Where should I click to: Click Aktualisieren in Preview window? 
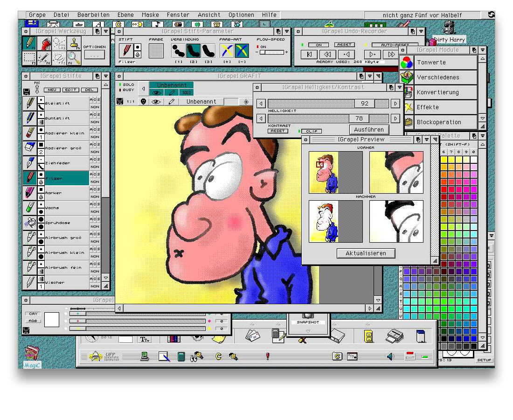[x=366, y=253]
